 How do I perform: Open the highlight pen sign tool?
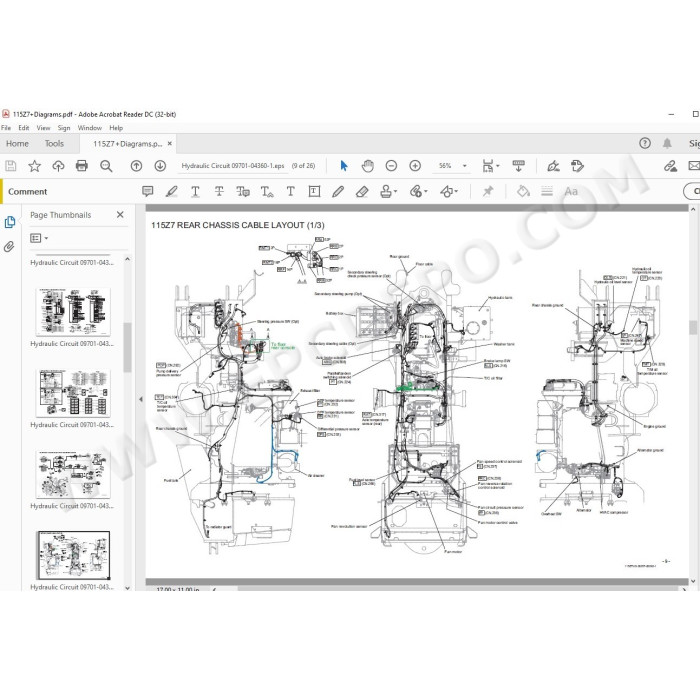pyautogui.click(x=554, y=166)
